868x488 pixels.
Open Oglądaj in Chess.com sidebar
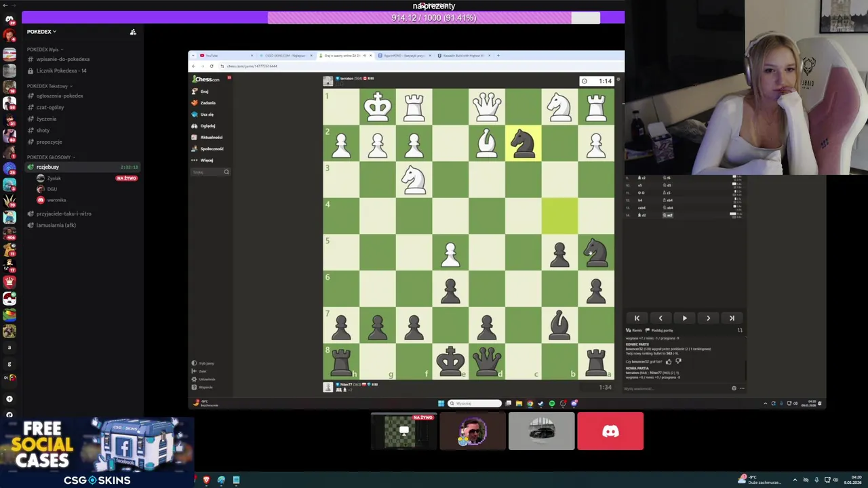tap(207, 126)
